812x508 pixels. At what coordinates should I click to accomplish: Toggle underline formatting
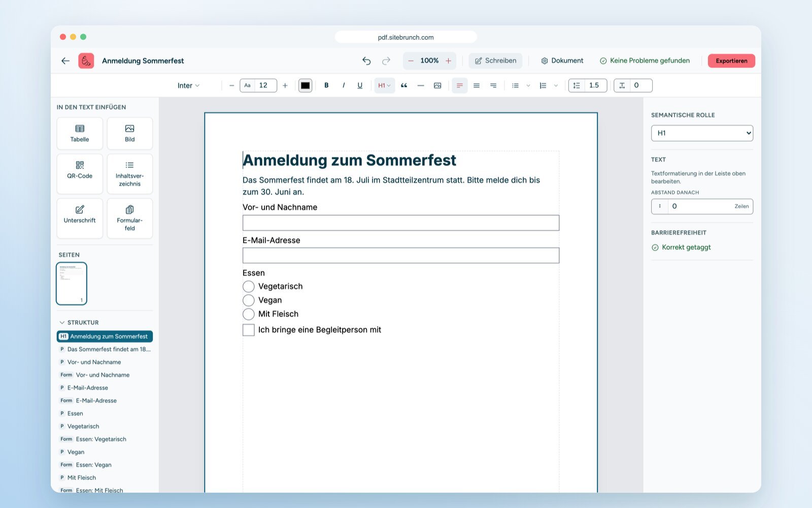(x=360, y=85)
